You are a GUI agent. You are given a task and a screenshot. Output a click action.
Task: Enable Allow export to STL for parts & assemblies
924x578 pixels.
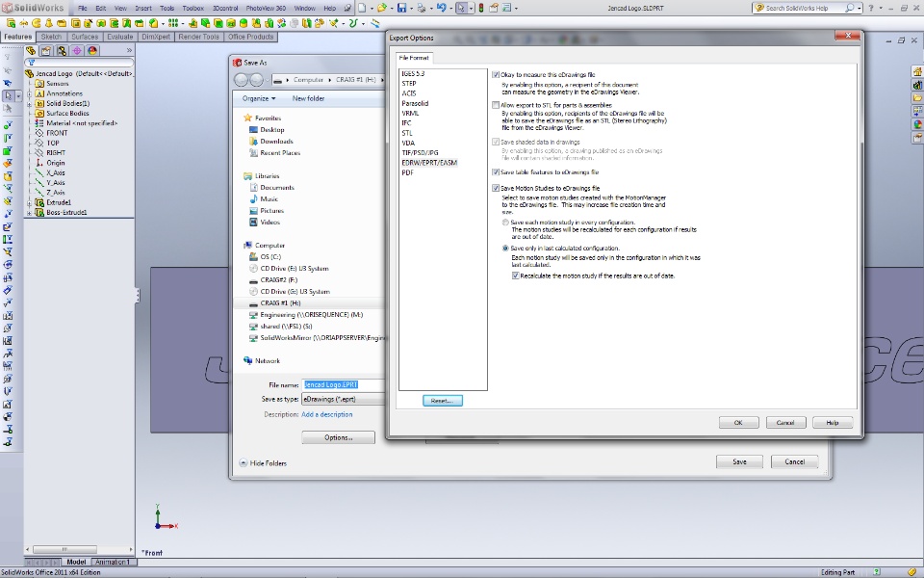point(496,105)
